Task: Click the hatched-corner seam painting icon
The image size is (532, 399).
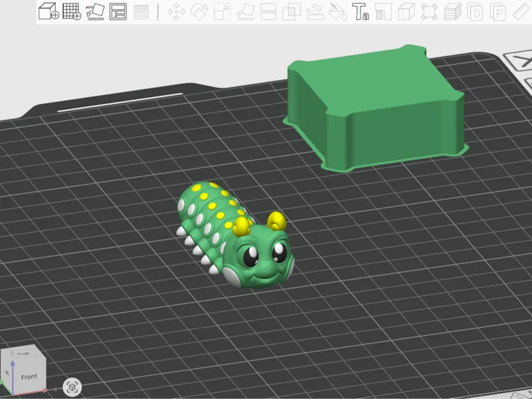Action: pyautogui.click(x=384, y=11)
